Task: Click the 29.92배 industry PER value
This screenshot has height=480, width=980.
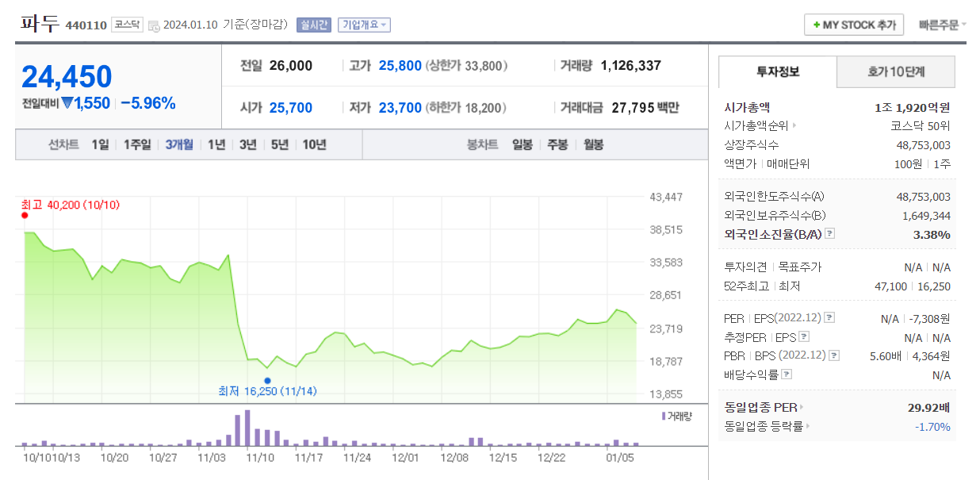Action: pos(929,408)
